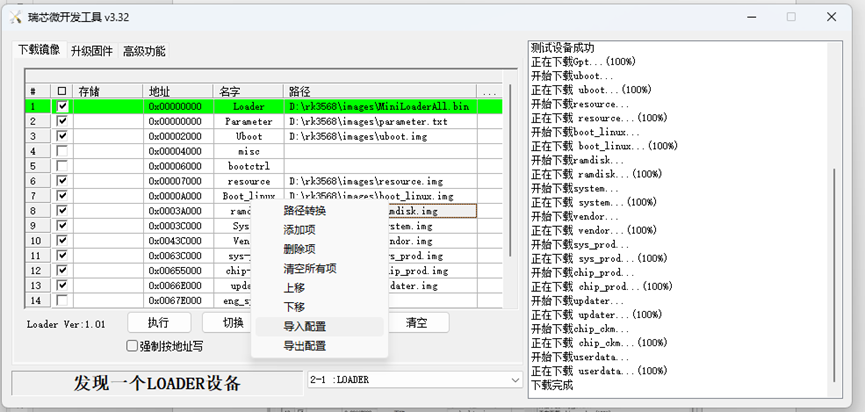865x412 pixels.
Task: Click address cell 0x00004000
Action: click(178, 151)
